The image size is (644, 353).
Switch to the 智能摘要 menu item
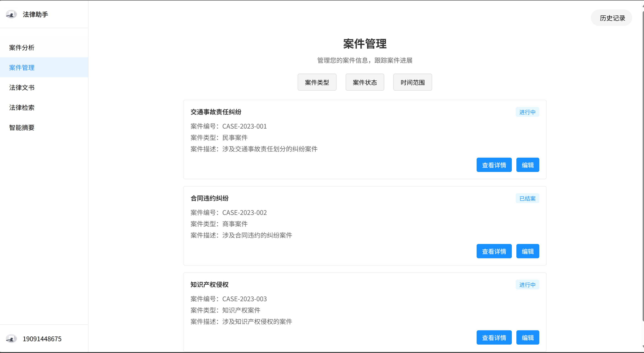click(22, 127)
